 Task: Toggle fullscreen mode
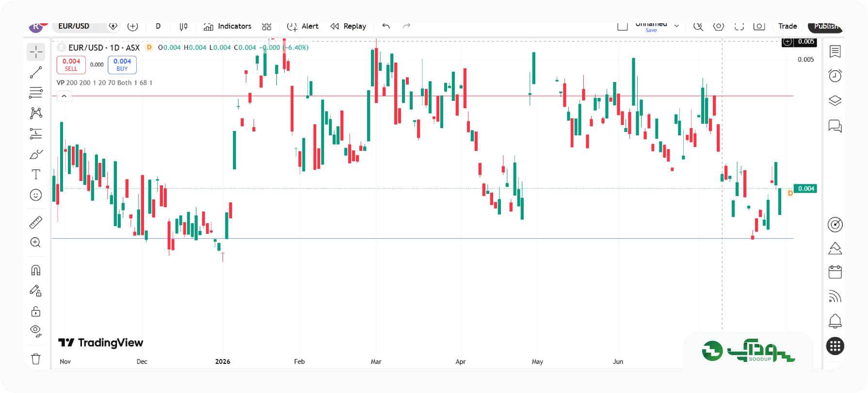click(739, 27)
